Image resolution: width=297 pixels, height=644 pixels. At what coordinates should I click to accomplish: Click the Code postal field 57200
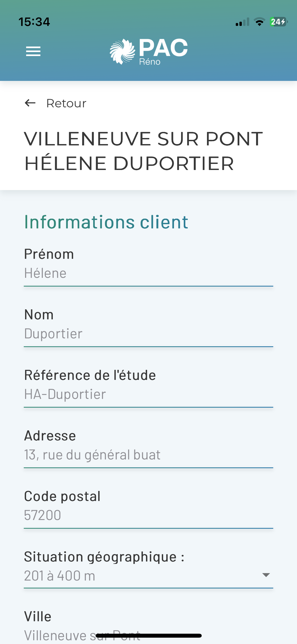(x=148, y=516)
